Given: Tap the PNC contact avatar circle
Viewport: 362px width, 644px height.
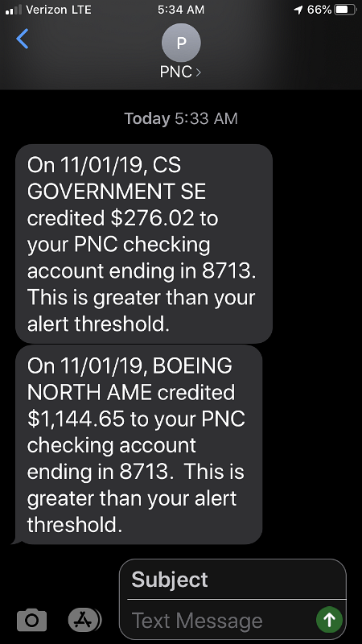Looking at the screenshot, I should point(181,43).
